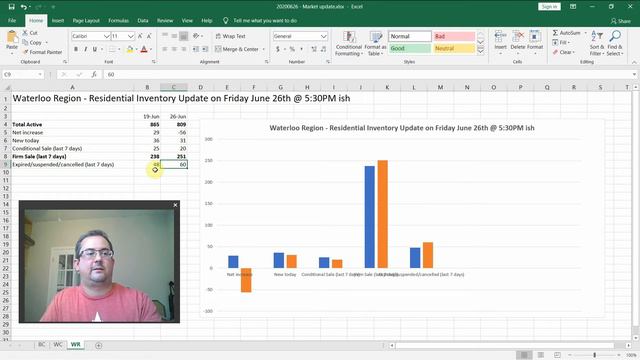
Task: Open the font name Calibri dropdown
Action: pyautogui.click(x=107, y=36)
